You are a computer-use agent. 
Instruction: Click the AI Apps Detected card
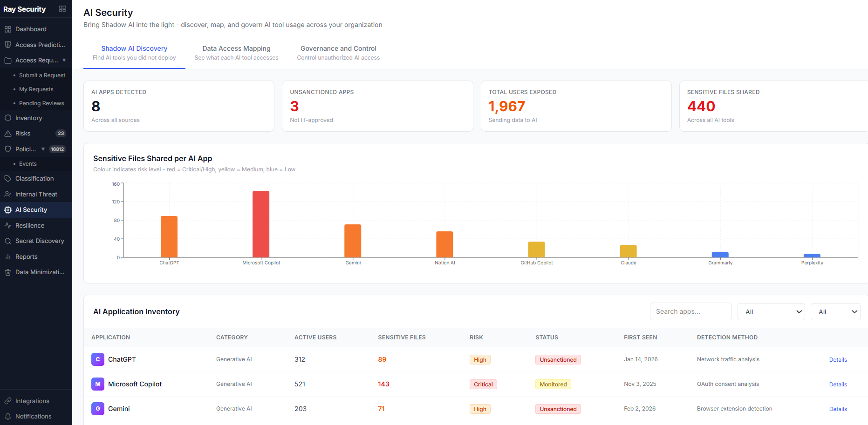(179, 106)
